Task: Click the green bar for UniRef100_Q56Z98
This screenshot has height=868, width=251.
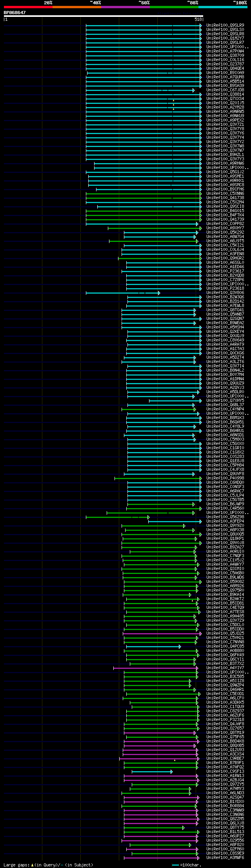Action: click(118, 517)
